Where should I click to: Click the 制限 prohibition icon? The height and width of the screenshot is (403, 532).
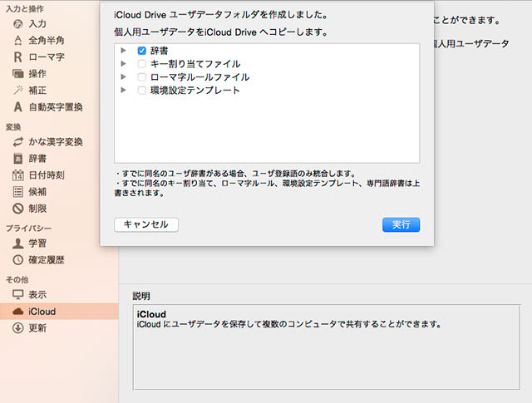(x=18, y=209)
